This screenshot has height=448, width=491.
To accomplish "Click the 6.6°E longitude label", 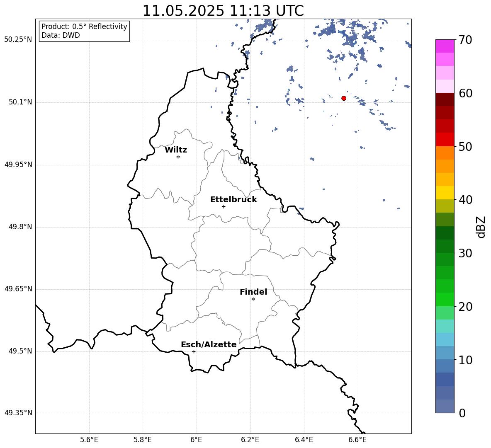I will (x=357, y=440).
